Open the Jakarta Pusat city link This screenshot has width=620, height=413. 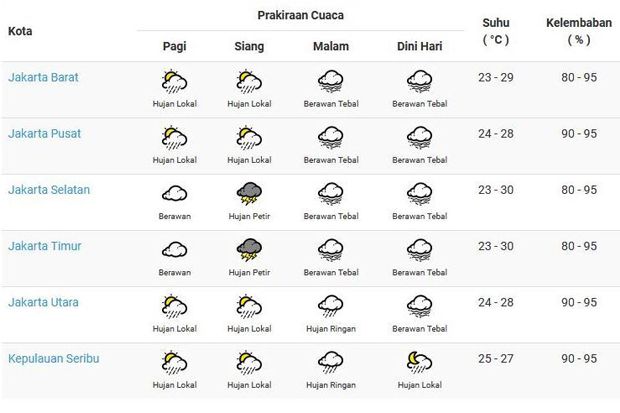coord(44,133)
